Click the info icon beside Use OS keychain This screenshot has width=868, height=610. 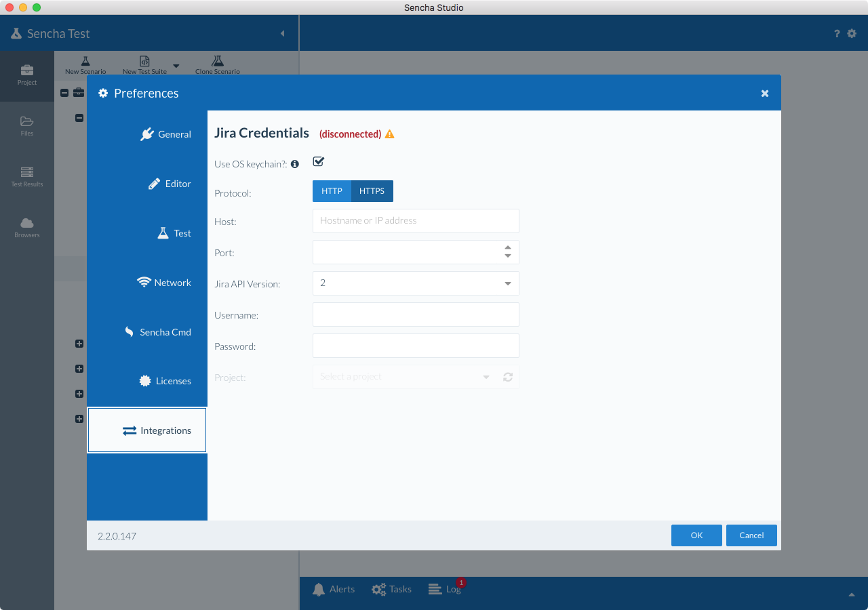tap(295, 164)
